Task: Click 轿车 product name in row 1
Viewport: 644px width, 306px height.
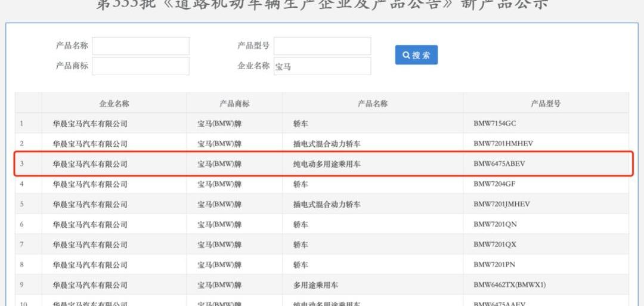Action: click(x=301, y=123)
